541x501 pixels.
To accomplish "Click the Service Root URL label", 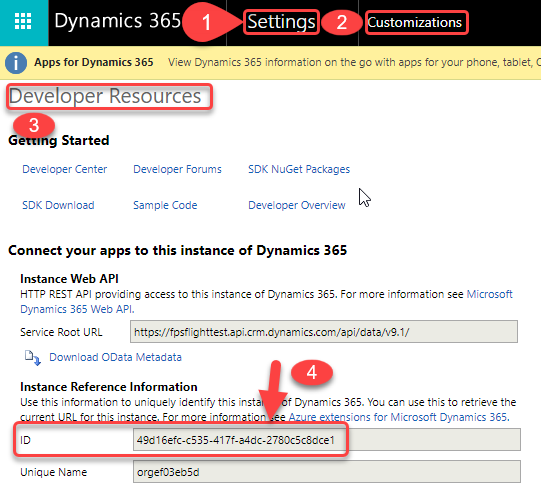I will (61, 332).
